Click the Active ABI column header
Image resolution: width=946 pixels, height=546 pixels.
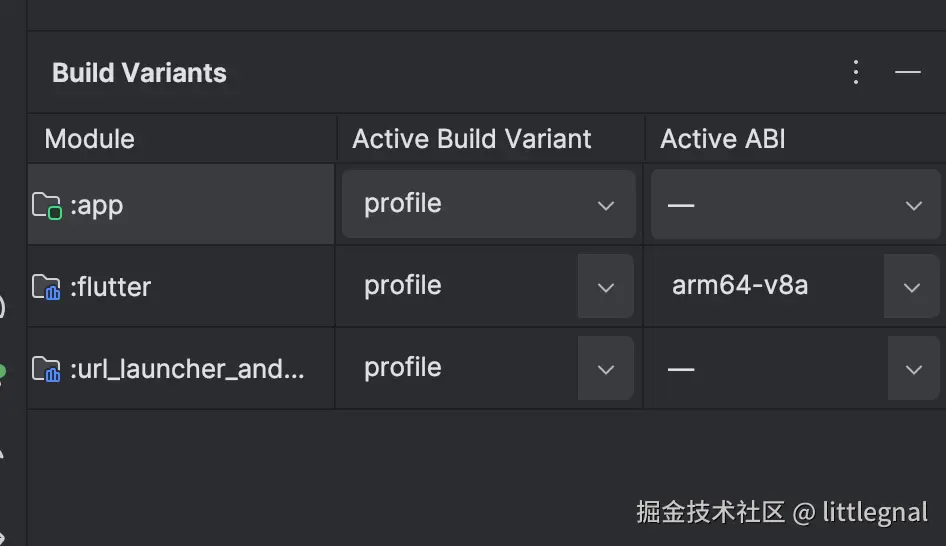[x=722, y=139]
